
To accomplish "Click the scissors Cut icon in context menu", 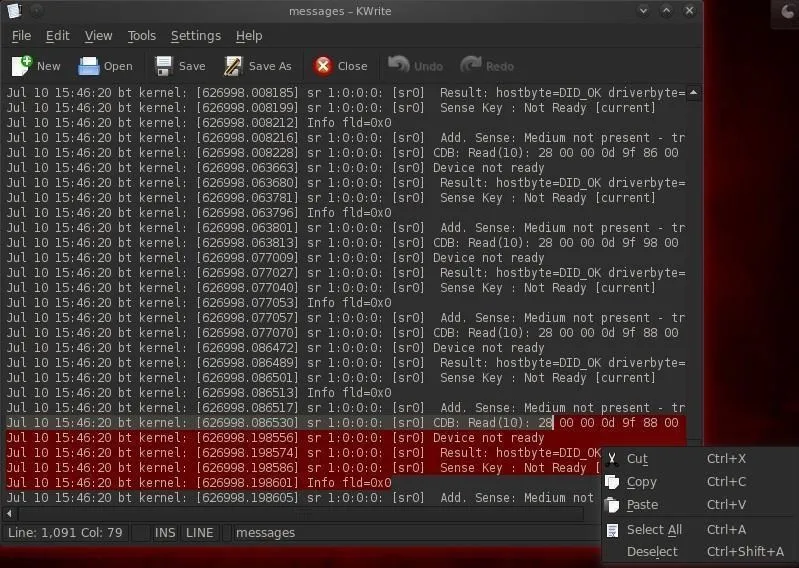I will click(612, 459).
